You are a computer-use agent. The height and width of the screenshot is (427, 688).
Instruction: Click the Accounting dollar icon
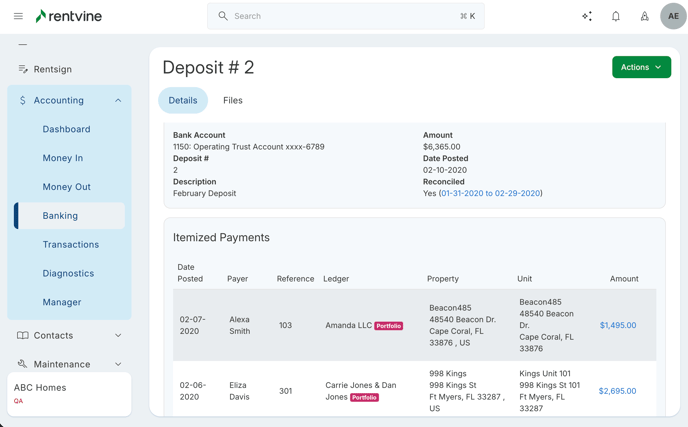23,100
